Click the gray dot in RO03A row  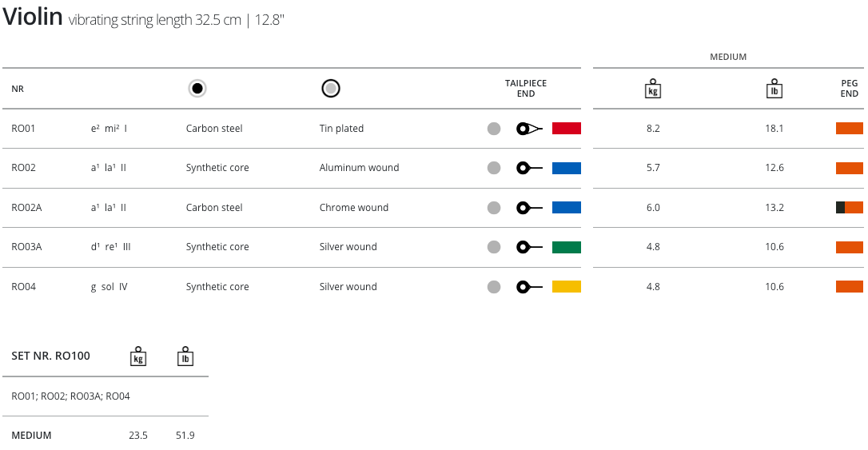[x=494, y=247]
